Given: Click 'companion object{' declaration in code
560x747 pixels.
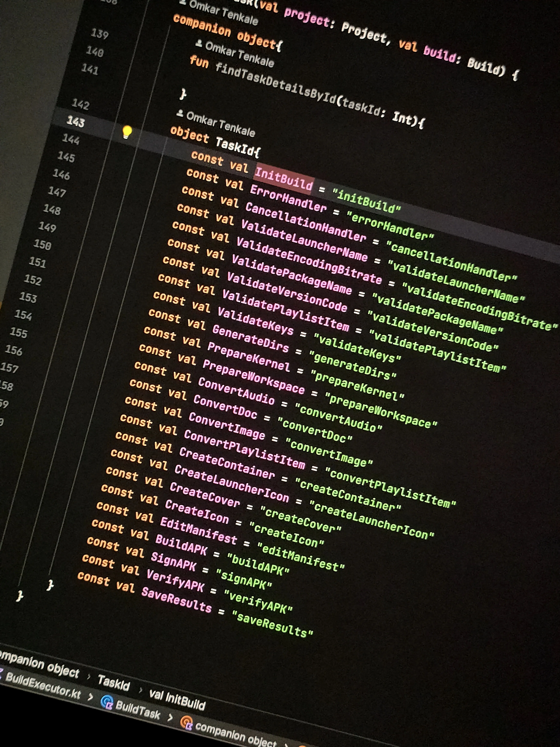Looking at the screenshot, I should tap(228, 33).
